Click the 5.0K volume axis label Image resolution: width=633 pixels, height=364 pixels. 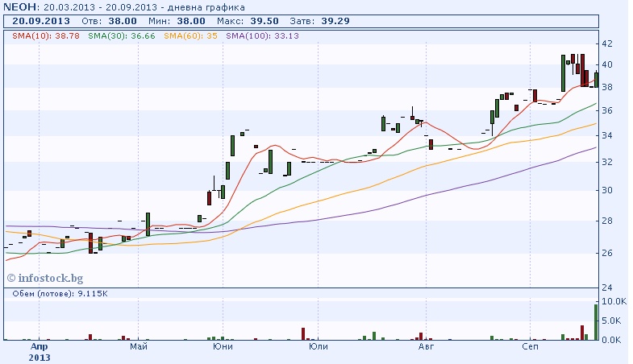(611, 321)
